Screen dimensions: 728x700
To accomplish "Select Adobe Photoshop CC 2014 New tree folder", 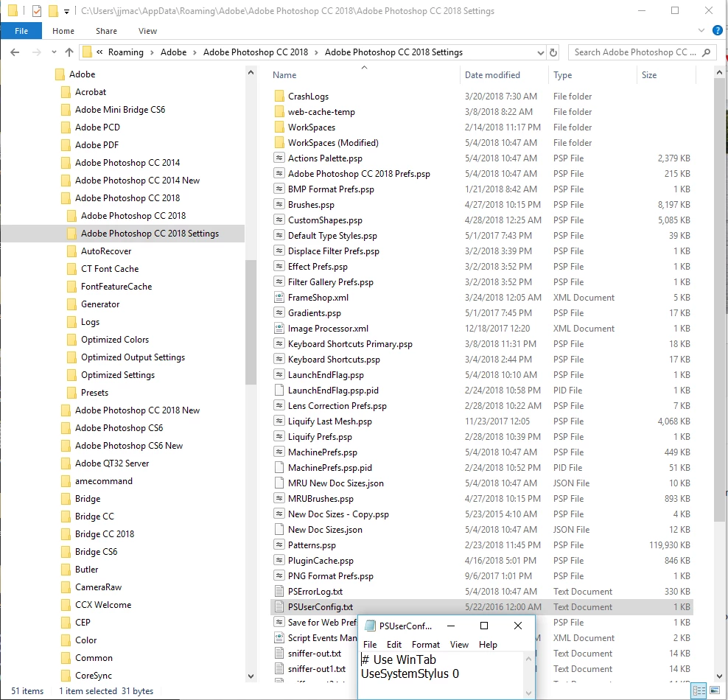I will 138,180.
